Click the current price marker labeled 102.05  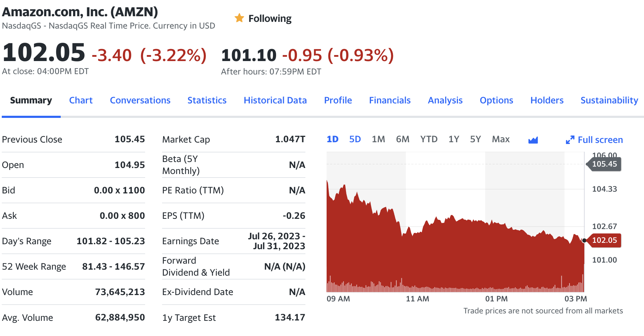604,240
